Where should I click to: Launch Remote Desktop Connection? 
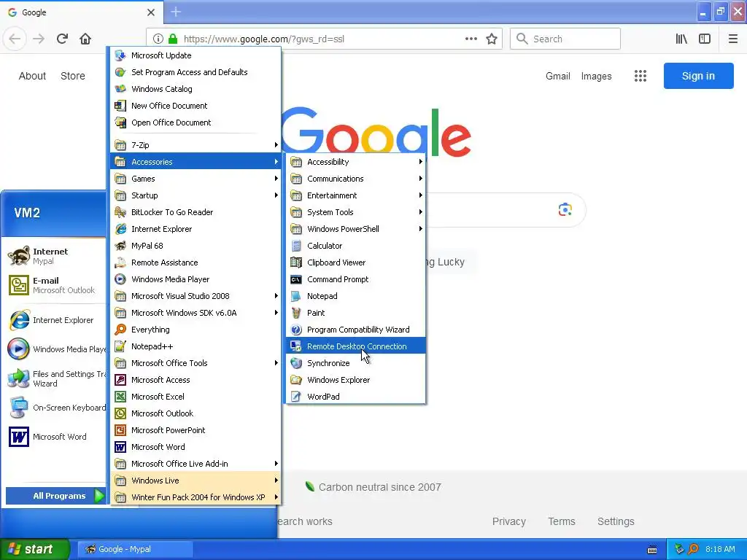click(355, 346)
